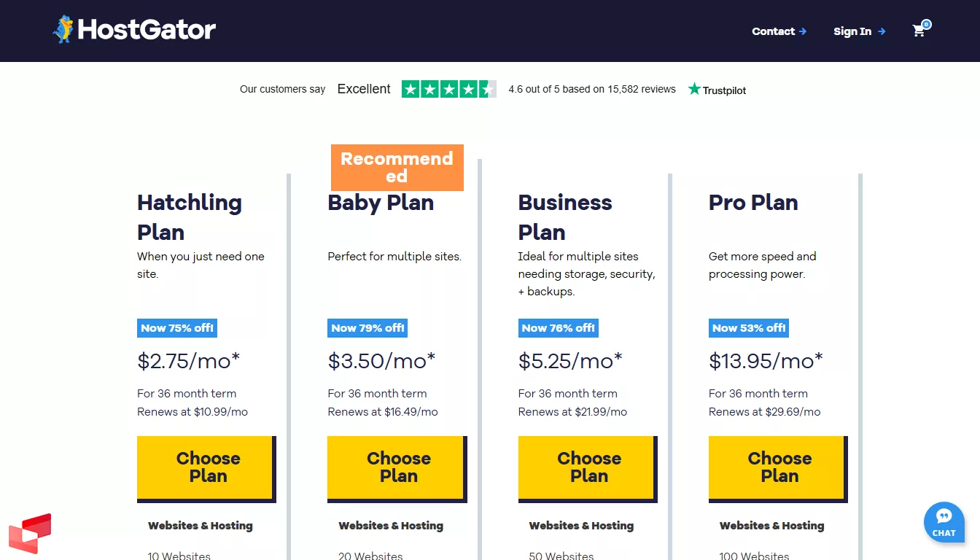Click the 15,582 reviews text
Image resolution: width=980 pixels, height=560 pixels.
(x=591, y=89)
